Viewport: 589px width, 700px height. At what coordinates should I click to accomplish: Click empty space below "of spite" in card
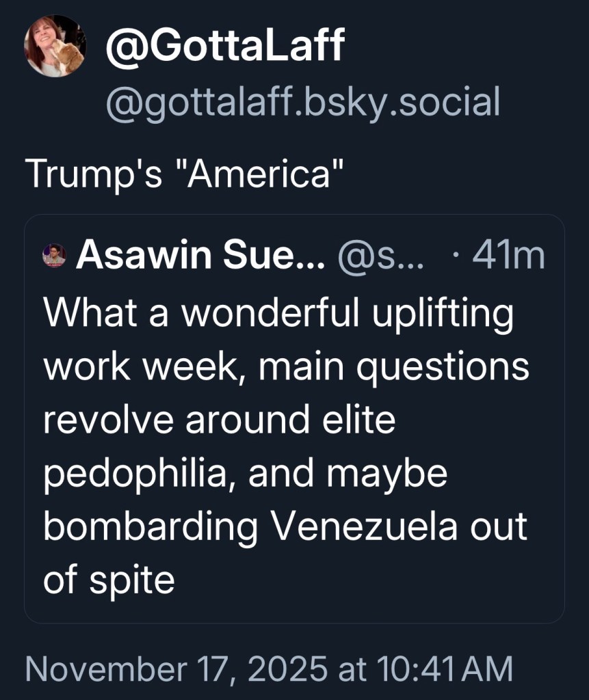(294, 610)
